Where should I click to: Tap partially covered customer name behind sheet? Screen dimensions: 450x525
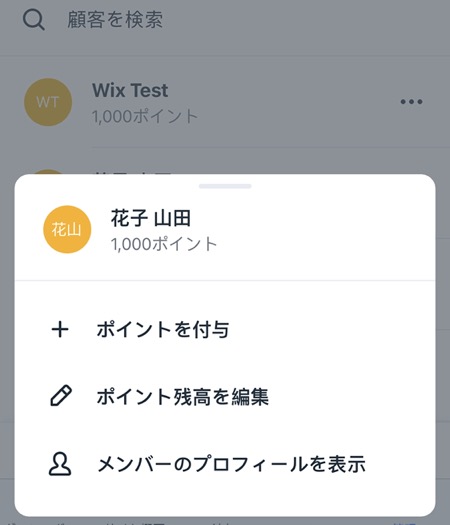tap(133, 173)
